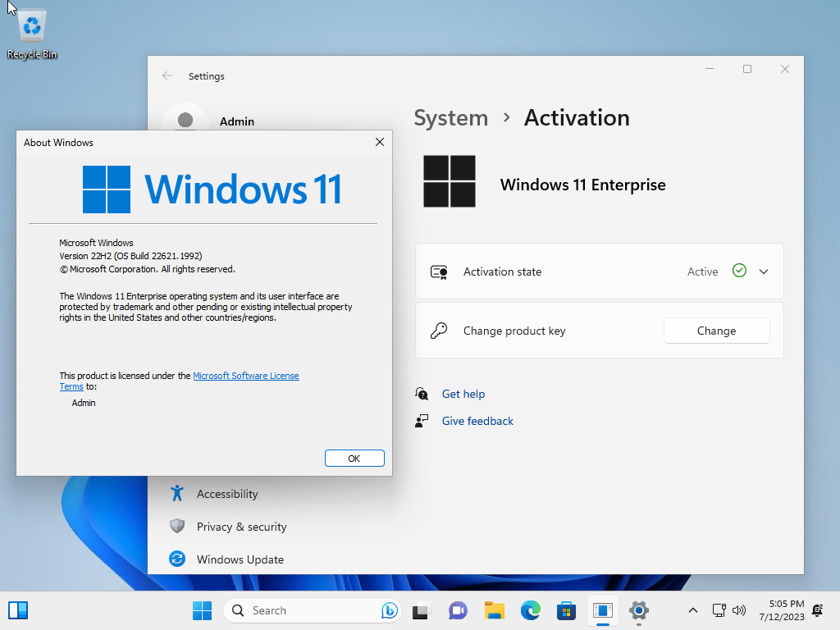Click the Admin account name in Settings
The image size is (840, 630).
[237, 121]
